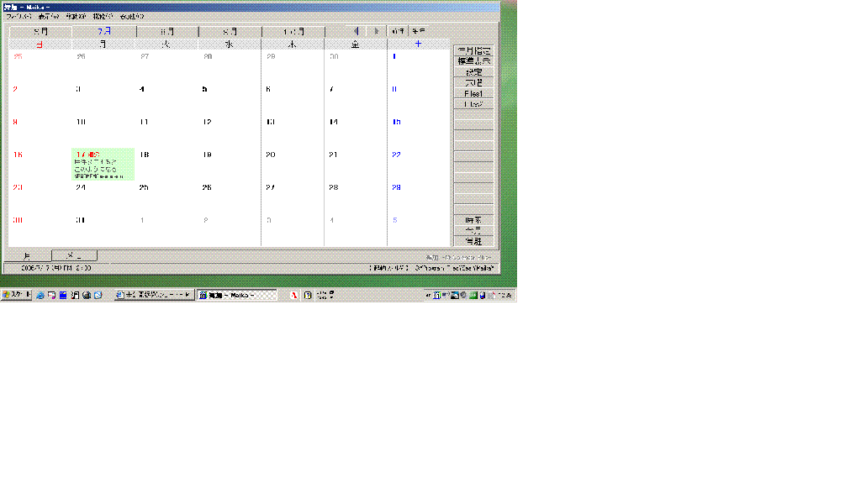Screen dimensions: 861x504
Task: Open the 表示 menu
Action: point(49,17)
